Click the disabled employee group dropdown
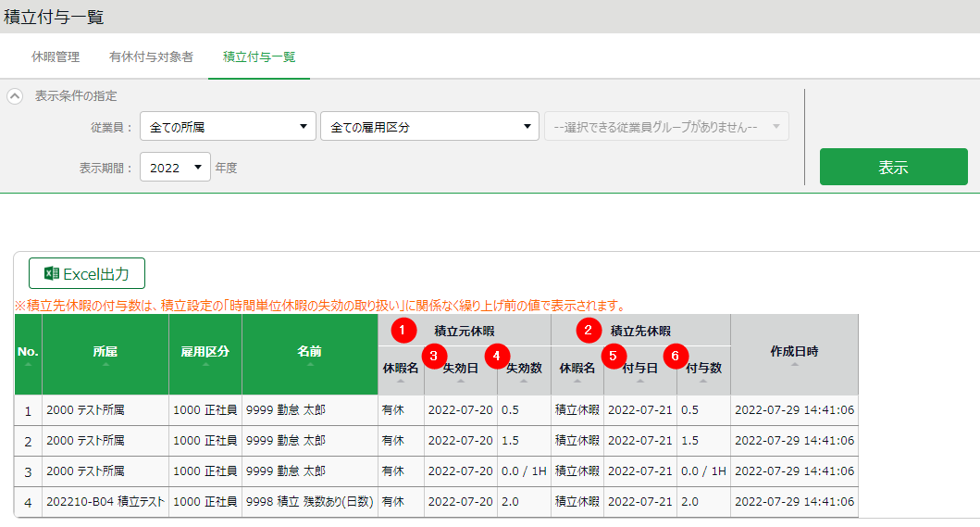Image resolution: width=980 pixels, height=527 pixels. click(666, 127)
